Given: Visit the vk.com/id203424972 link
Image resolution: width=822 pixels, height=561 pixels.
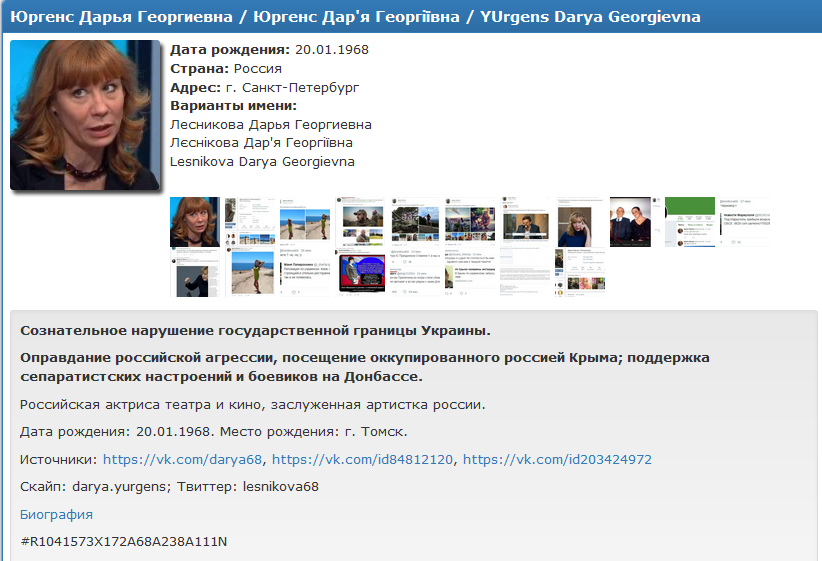Looking at the screenshot, I should [x=557, y=460].
